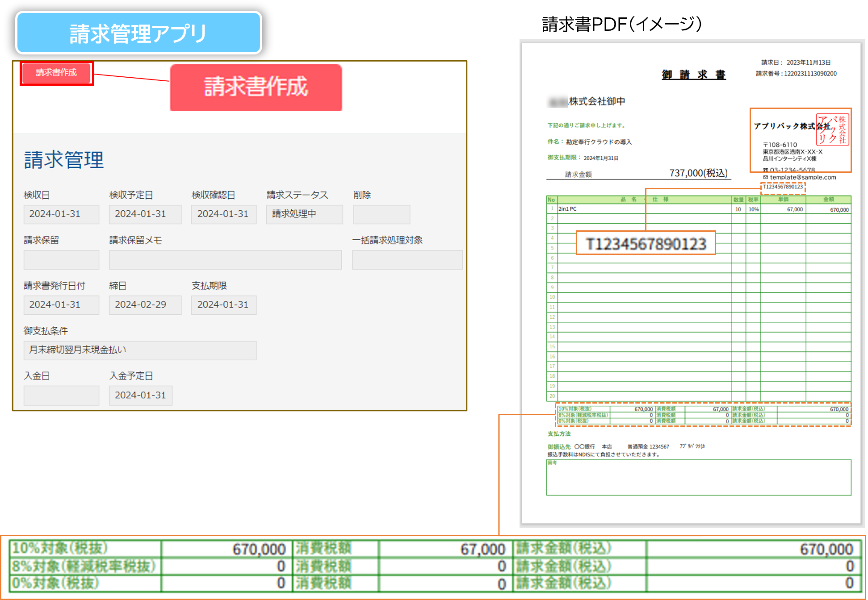
Task: Click the 検収確認日 field
Action: click(224, 214)
